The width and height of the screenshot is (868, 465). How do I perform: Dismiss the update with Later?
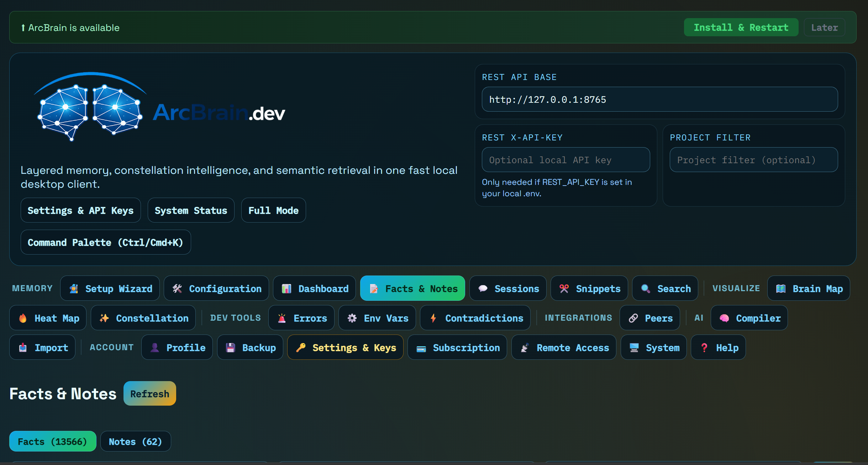pos(824,27)
